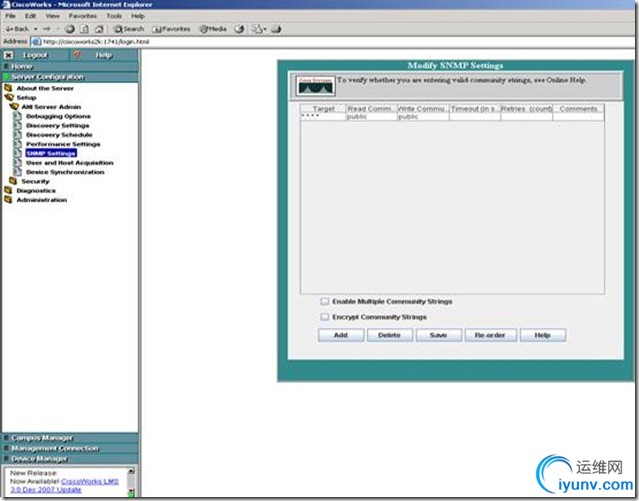This screenshot has width=639, height=501.
Task: Click the Save button
Action: click(x=438, y=335)
